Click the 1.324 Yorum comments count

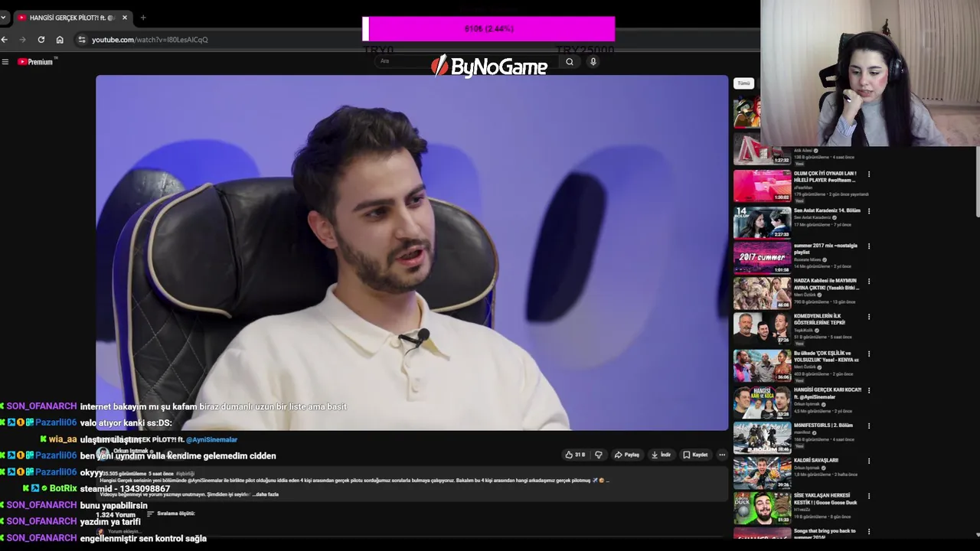(115, 515)
